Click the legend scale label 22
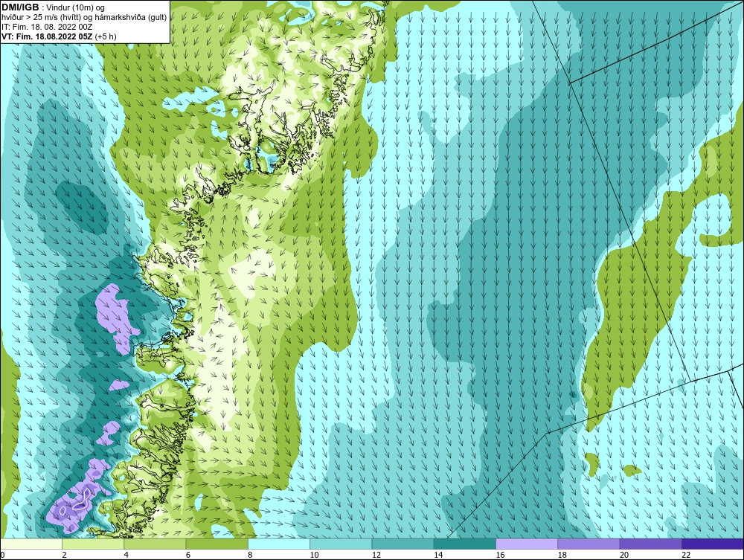 [x=686, y=555]
